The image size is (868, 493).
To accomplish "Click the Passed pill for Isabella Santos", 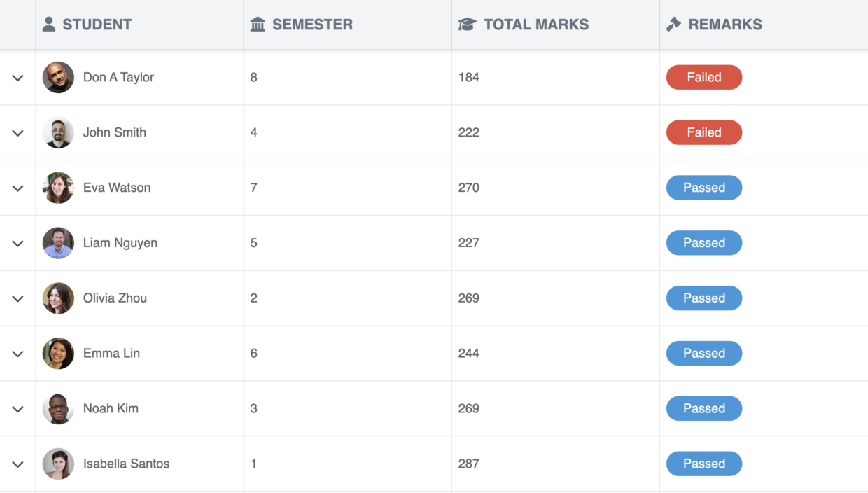I will click(x=704, y=464).
